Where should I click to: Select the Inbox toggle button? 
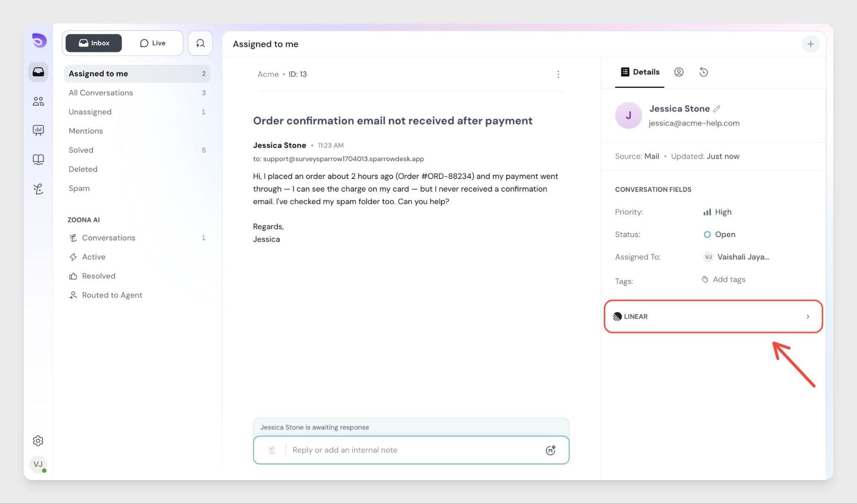point(94,43)
